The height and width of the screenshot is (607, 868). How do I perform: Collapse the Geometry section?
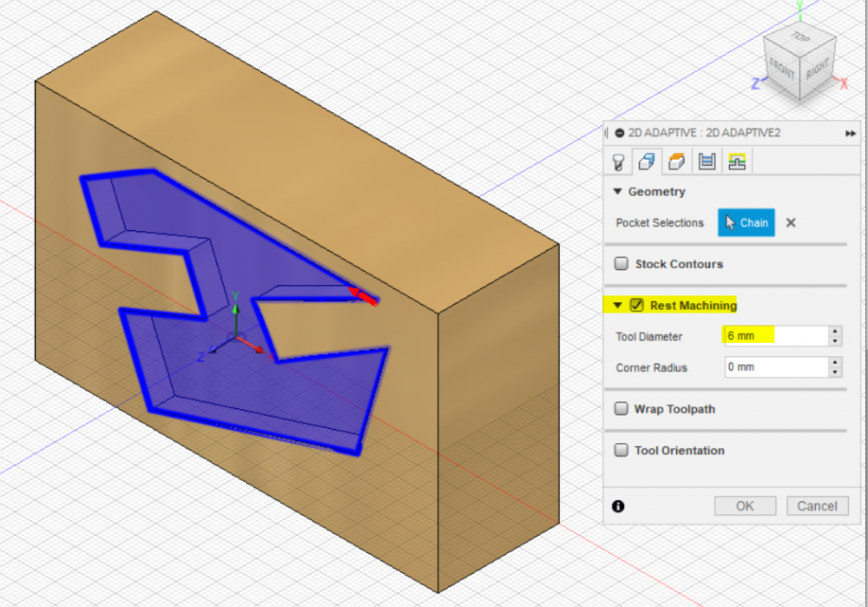pos(618,192)
